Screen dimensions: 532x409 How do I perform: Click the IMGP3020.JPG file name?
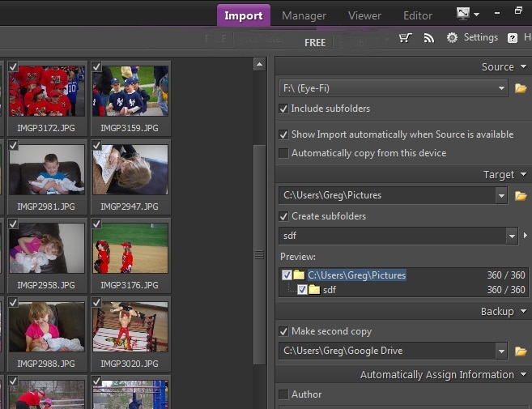[x=130, y=364]
